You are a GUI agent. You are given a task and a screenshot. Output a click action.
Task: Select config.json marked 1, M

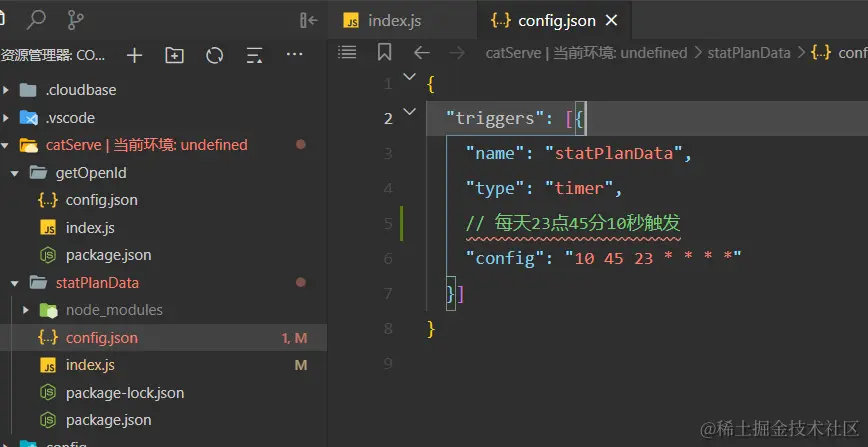click(163, 337)
